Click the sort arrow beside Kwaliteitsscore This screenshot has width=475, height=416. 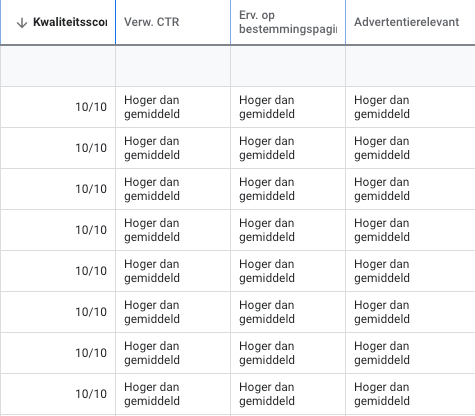point(22,22)
